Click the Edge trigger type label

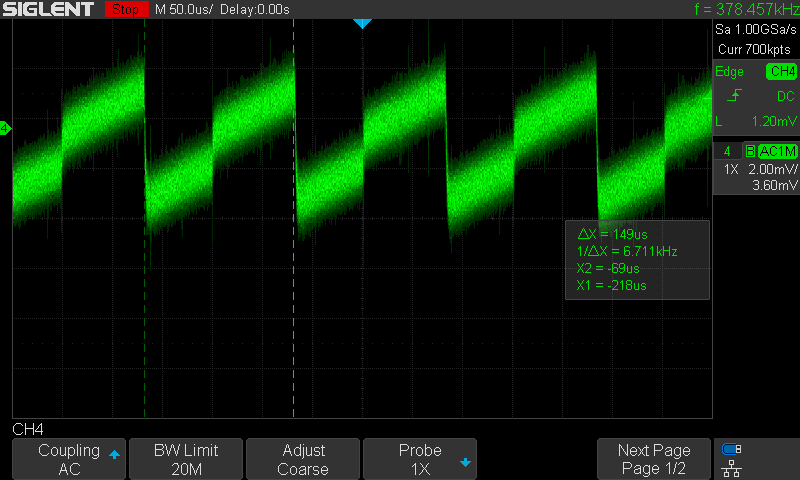pyautogui.click(x=729, y=71)
